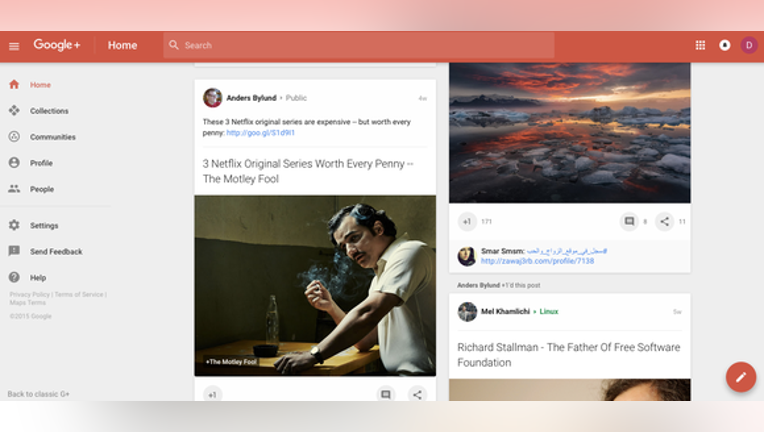Click into the Search field

click(359, 45)
